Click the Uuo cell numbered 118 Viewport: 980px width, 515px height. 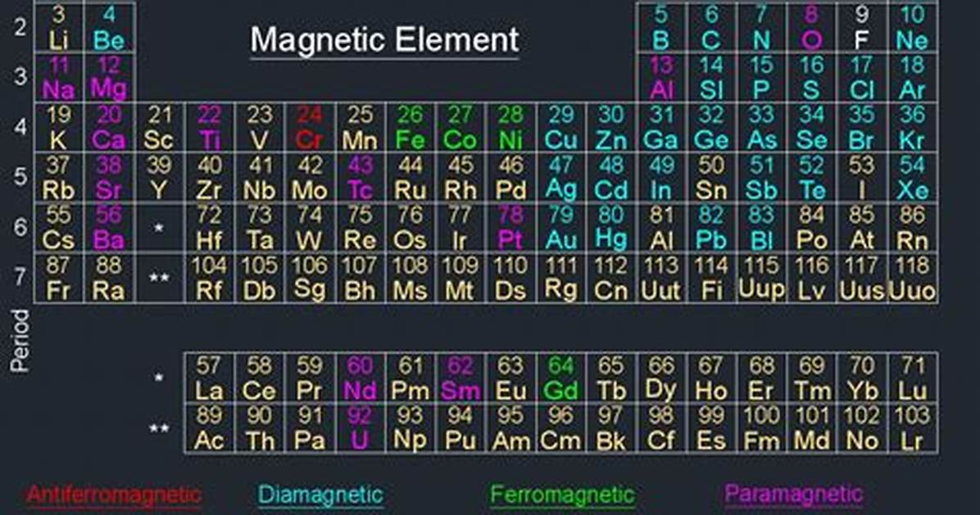913,278
